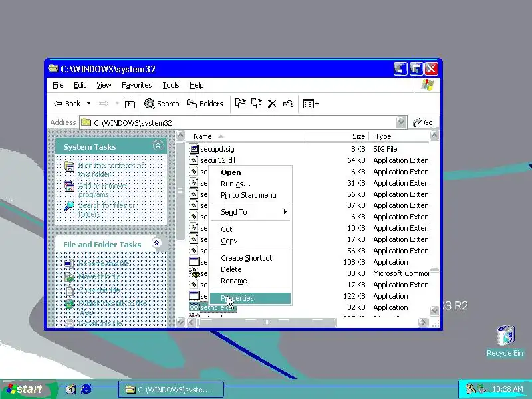Click the Move To toolbar icon
532x399 pixels.
[x=240, y=104]
